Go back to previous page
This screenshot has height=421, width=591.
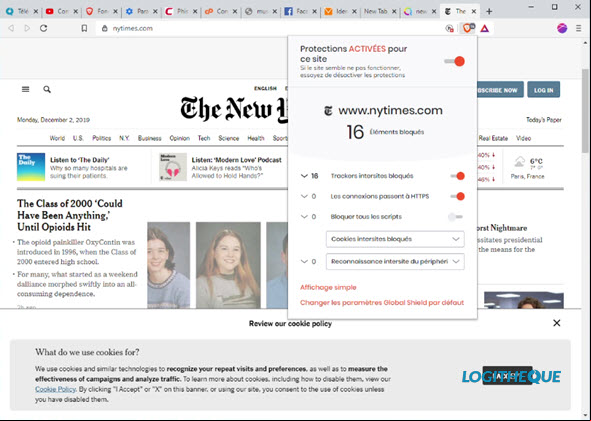point(11,28)
